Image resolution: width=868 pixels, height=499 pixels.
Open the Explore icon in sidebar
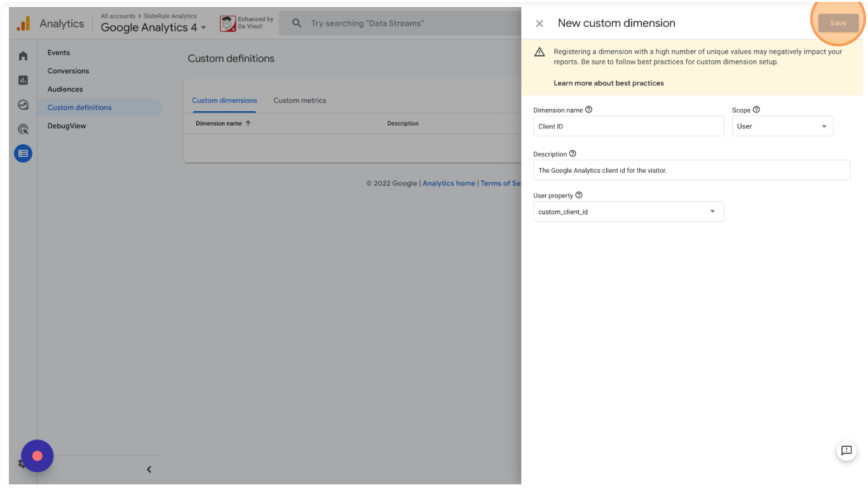(23, 105)
